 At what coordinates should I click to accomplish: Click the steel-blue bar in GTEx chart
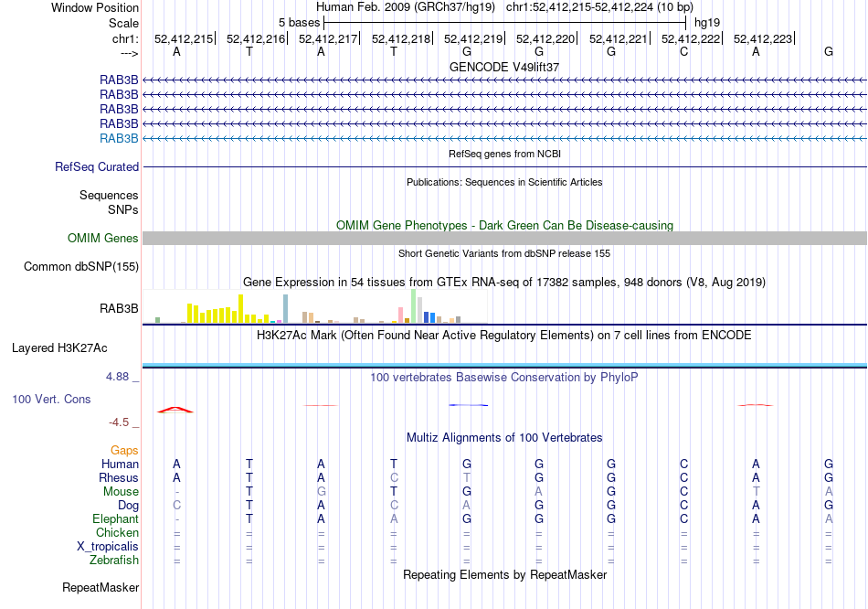tap(285, 309)
